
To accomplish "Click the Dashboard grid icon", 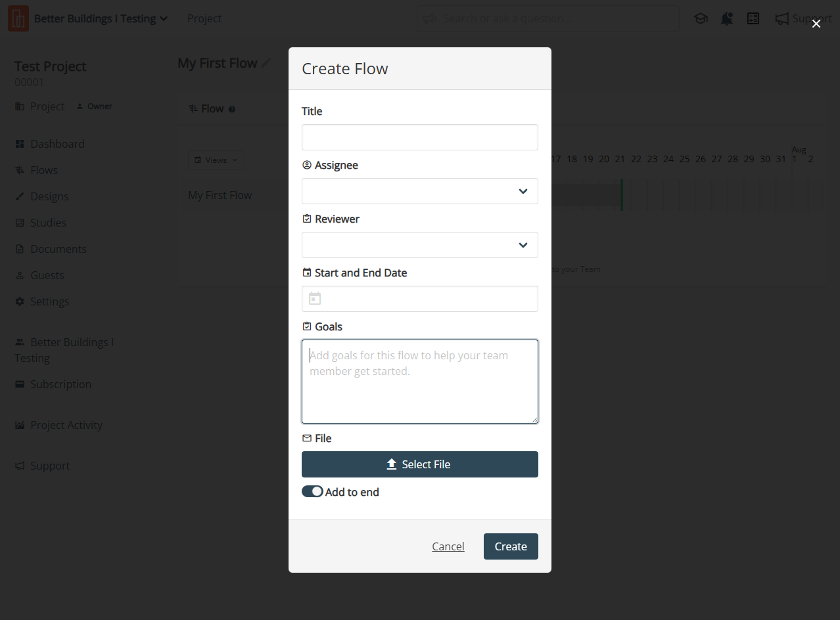I will (x=20, y=144).
